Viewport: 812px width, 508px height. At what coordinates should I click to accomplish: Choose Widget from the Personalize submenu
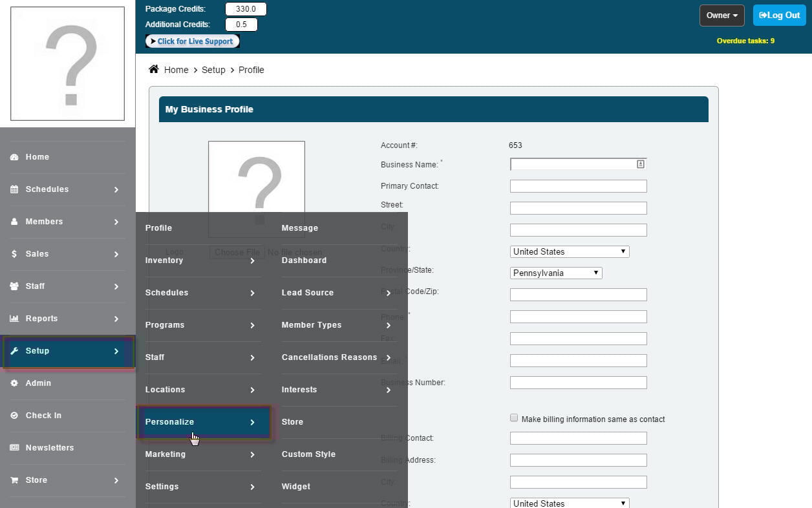296,487
